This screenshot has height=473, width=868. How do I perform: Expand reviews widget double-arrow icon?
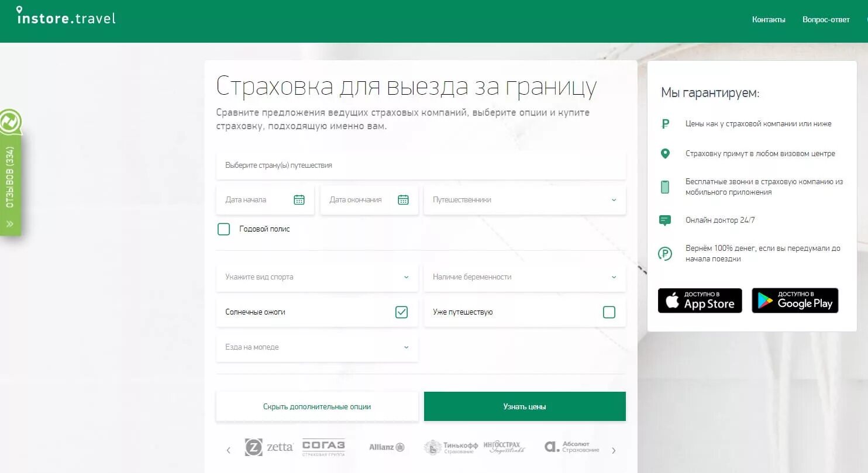tap(10, 224)
